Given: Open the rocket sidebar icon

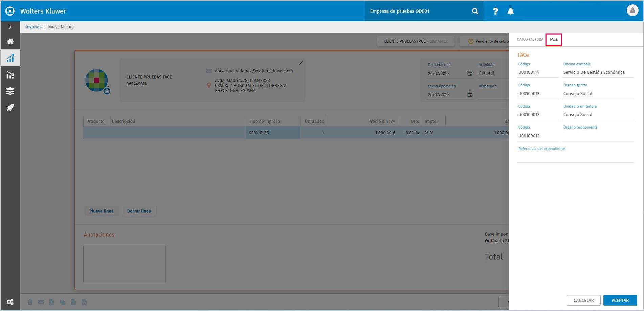Looking at the screenshot, I should (10, 108).
